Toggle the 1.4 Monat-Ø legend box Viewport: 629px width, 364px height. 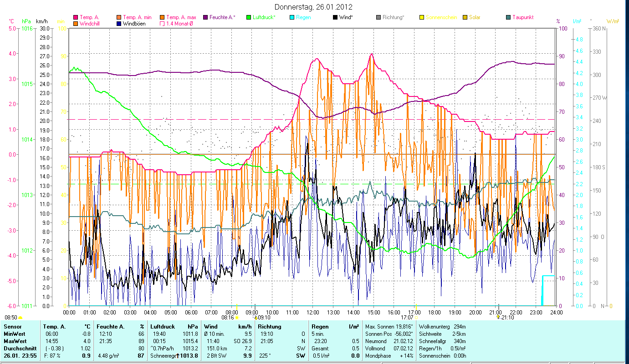[x=162, y=23]
